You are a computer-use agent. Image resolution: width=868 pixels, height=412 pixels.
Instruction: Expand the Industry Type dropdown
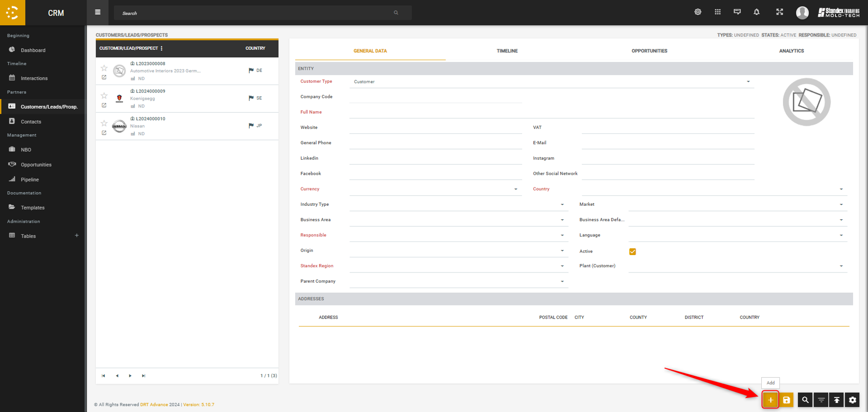562,205
